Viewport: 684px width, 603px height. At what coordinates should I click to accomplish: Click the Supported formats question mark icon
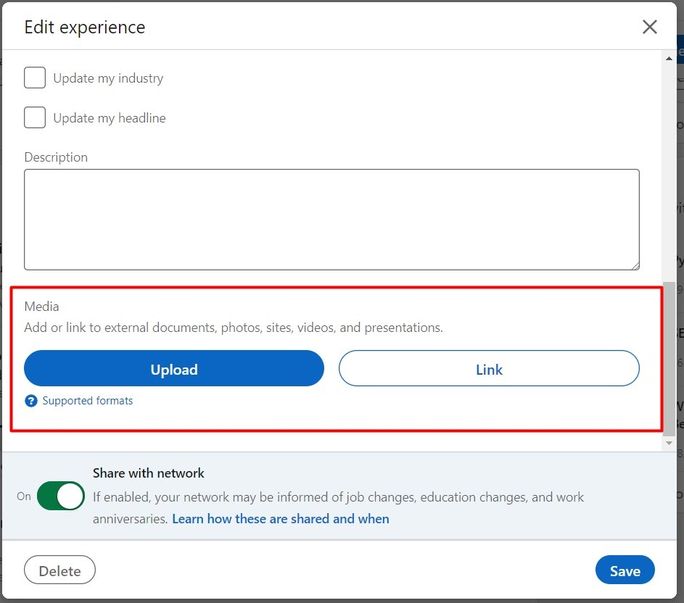31,401
